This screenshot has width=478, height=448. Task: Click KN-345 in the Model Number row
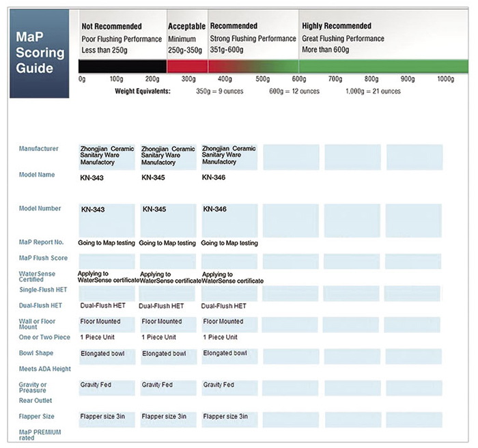coord(154,209)
